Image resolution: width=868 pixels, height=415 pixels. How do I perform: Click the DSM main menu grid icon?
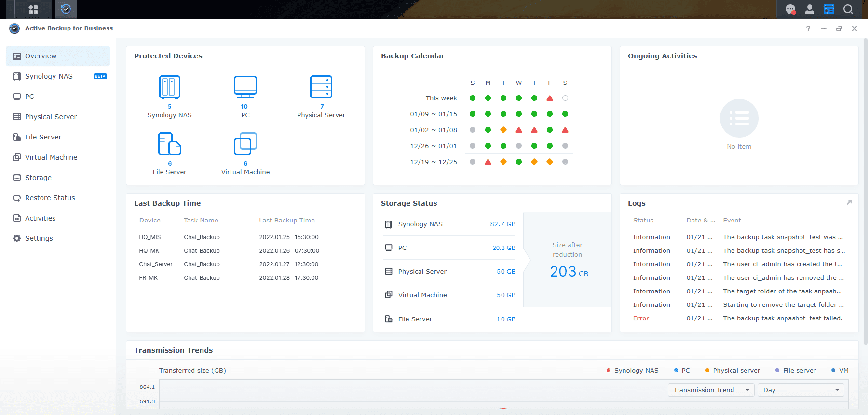point(33,9)
